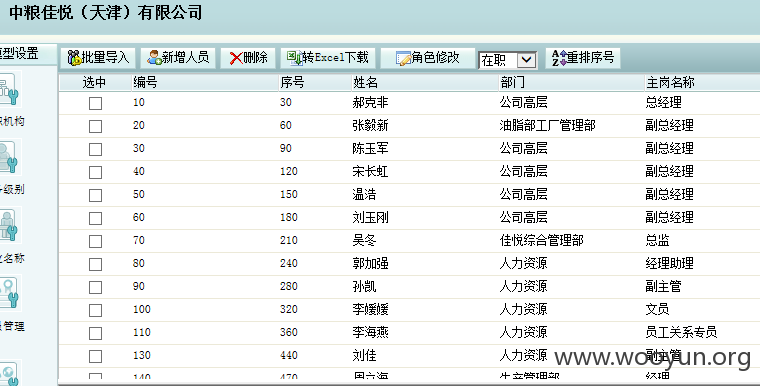Click 重排序号 reorder numbers button
Image resolution: width=760 pixels, height=386 pixels.
pyautogui.click(x=583, y=58)
